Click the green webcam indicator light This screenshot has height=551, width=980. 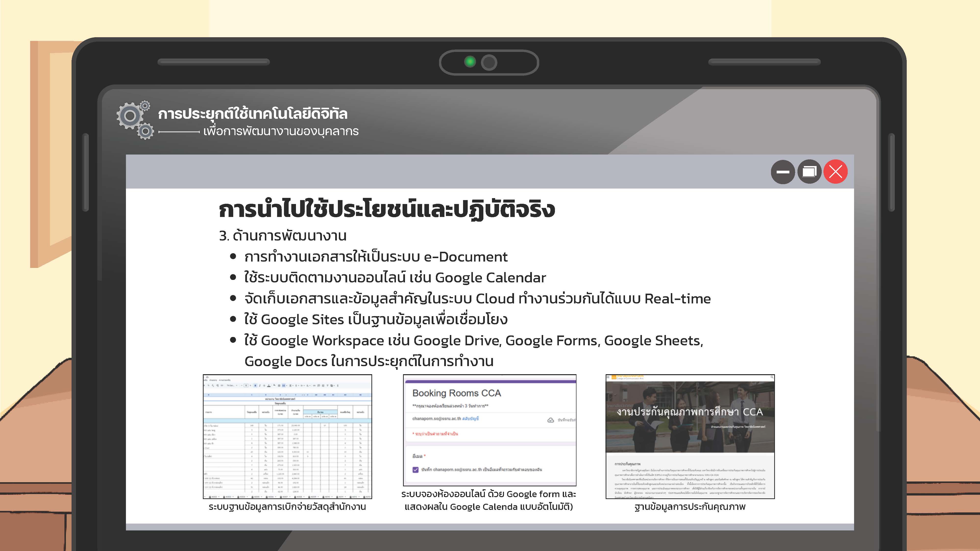(x=470, y=62)
